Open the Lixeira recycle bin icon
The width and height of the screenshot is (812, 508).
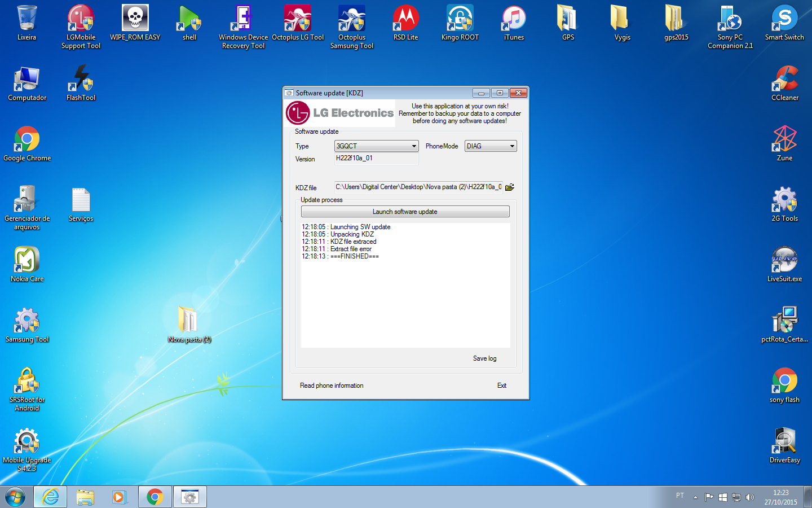pyautogui.click(x=27, y=23)
